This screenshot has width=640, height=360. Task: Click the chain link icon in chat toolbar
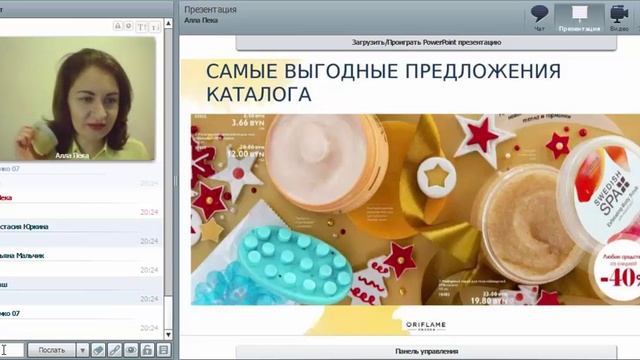115,350
